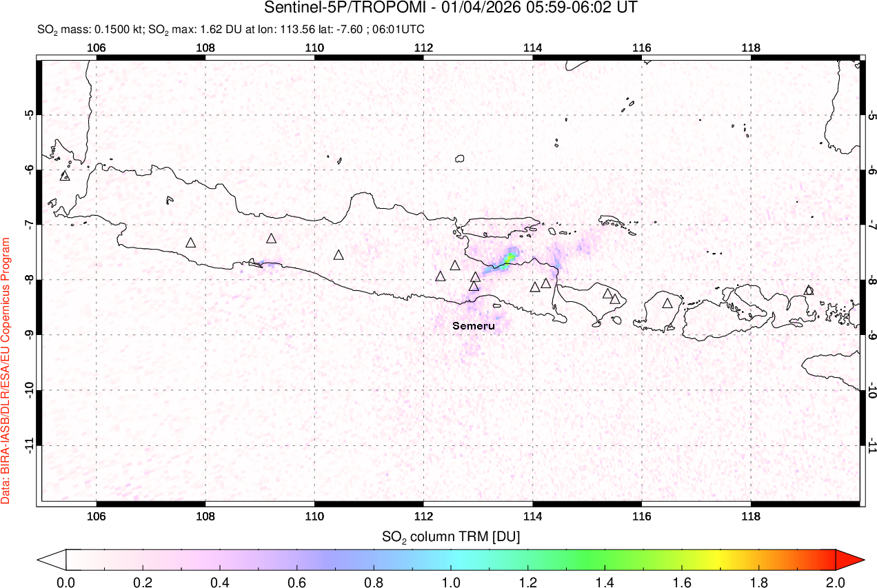Click the 112 longitude label on the top axis
This screenshot has height=588, width=877.
[423, 48]
